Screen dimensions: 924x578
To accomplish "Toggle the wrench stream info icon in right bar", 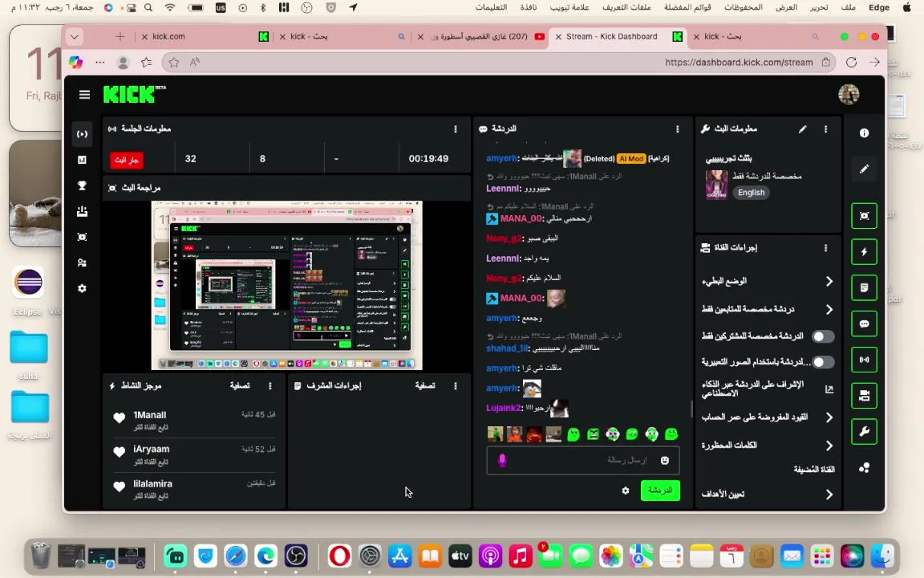I will (x=864, y=432).
